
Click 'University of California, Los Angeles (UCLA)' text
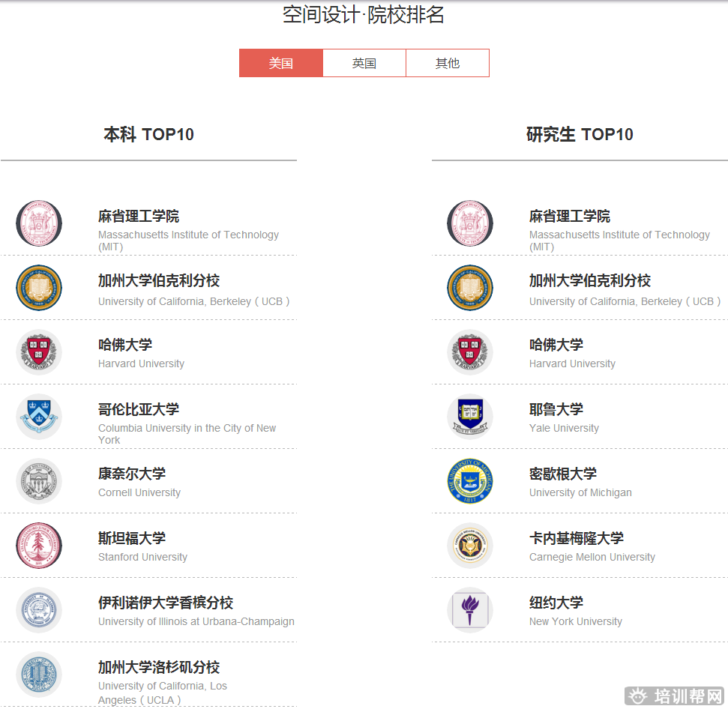[163, 693]
